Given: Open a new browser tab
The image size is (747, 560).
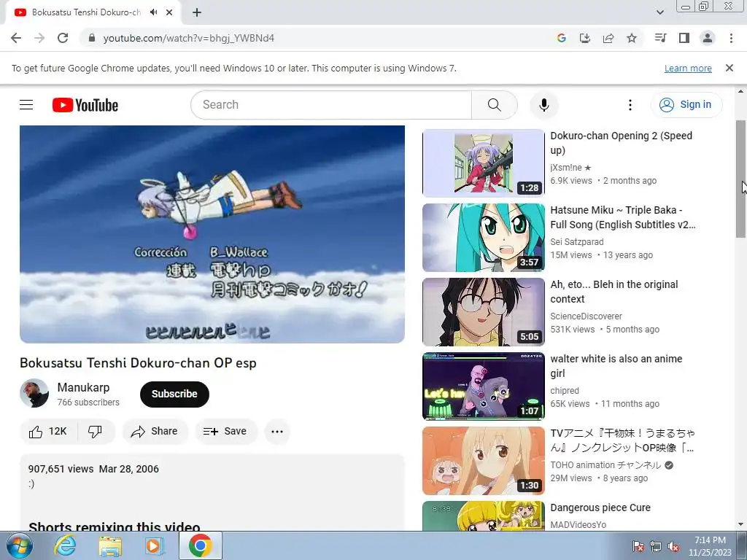Looking at the screenshot, I should pyautogui.click(x=197, y=13).
